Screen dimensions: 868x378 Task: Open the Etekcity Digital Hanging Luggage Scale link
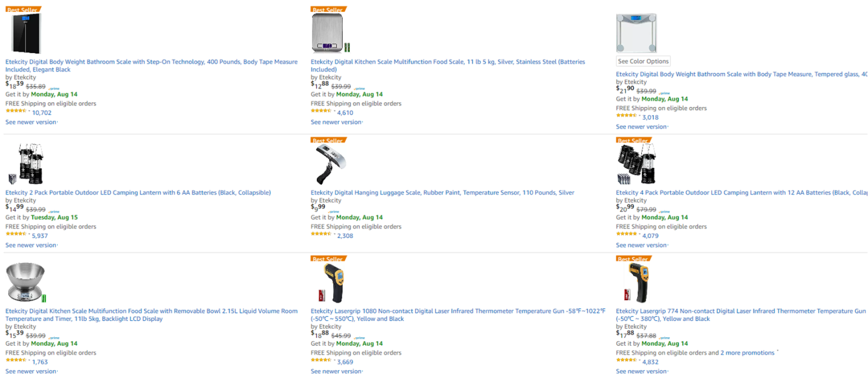tap(442, 193)
